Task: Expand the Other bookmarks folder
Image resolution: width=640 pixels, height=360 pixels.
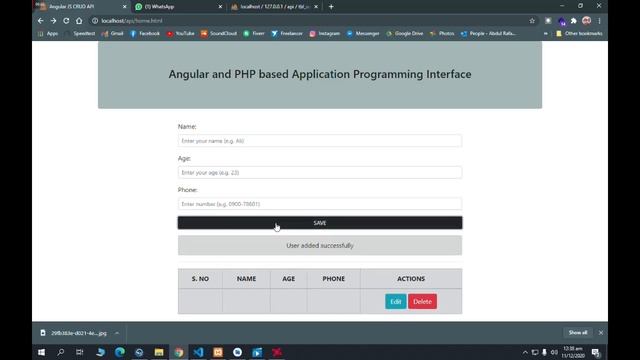Action: [x=579, y=33]
